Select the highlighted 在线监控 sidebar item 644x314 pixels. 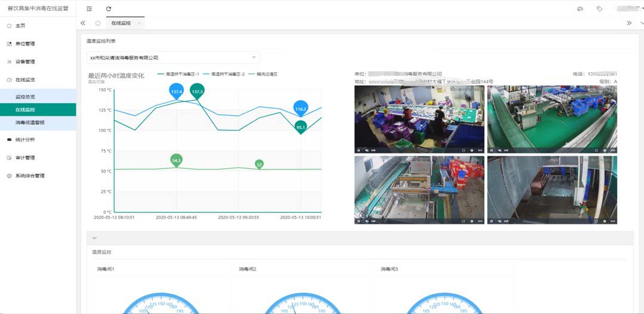coord(38,110)
